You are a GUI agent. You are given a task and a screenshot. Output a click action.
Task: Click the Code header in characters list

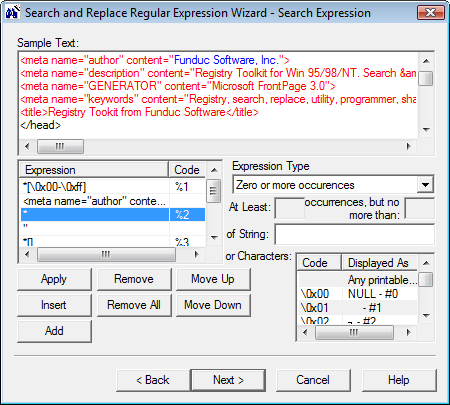coord(319,263)
